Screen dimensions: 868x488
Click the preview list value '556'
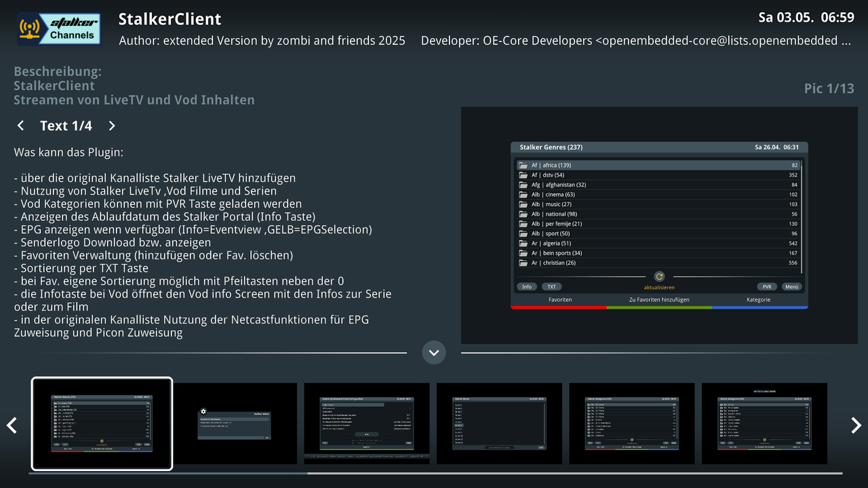coord(793,263)
